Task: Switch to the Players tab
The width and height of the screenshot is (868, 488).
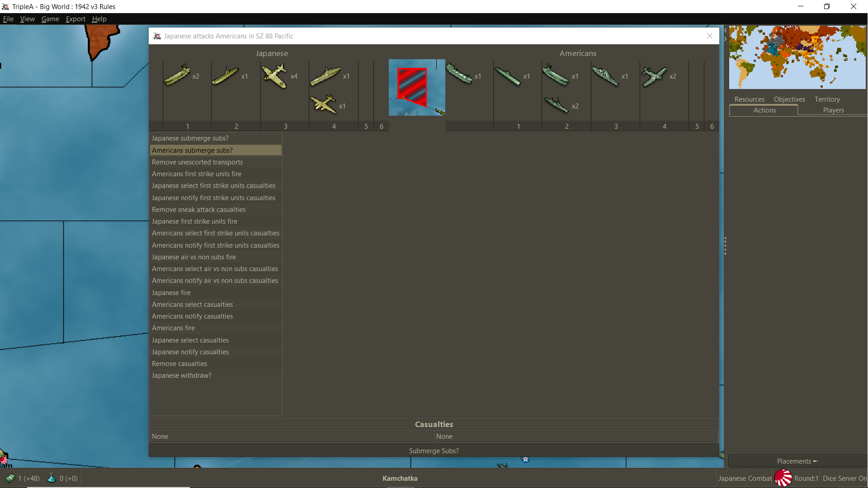Action: coord(833,110)
